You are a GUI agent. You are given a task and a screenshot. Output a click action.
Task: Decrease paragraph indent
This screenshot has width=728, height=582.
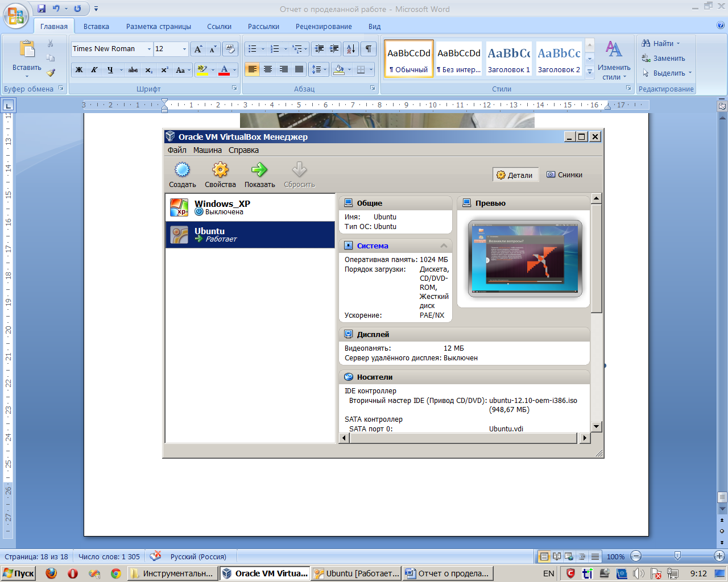click(319, 49)
